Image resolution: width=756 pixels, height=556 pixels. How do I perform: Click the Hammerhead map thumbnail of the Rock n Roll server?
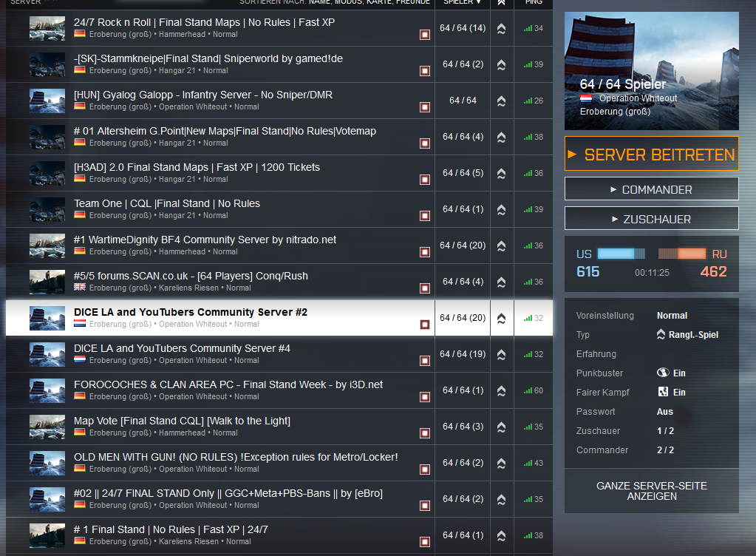click(47, 28)
